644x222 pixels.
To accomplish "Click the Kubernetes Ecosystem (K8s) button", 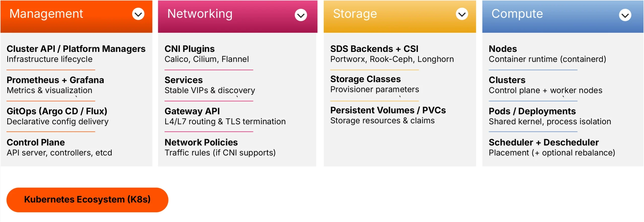I will [87, 200].
